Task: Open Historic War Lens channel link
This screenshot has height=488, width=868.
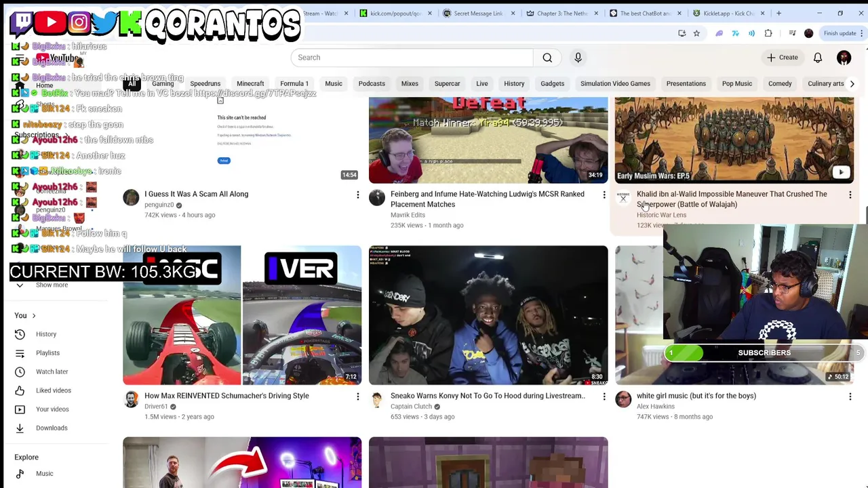Action: click(x=661, y=215)
